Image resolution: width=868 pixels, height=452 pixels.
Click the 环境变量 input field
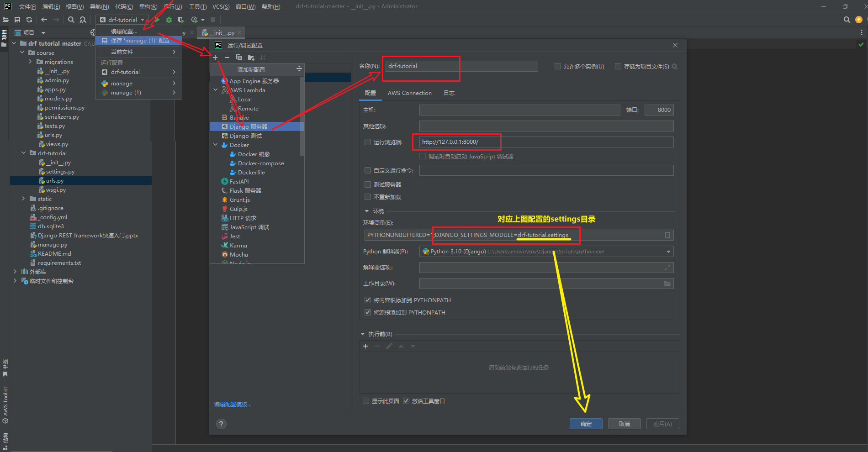(x=519, y=235)
